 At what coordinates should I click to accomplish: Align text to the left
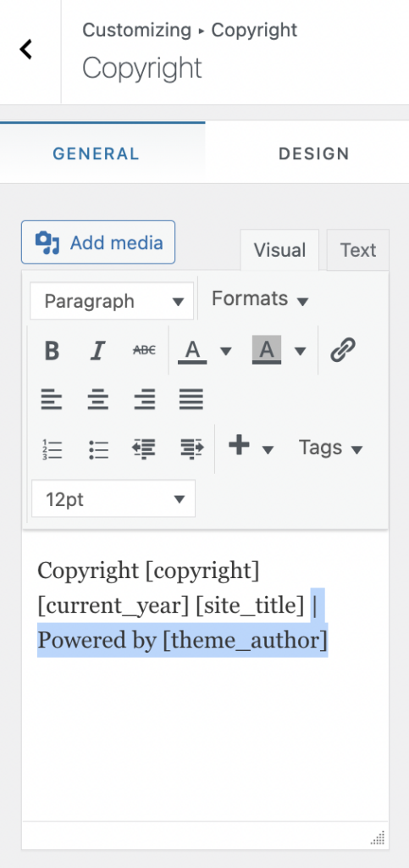pyautogui.click(x=52, y=399)
